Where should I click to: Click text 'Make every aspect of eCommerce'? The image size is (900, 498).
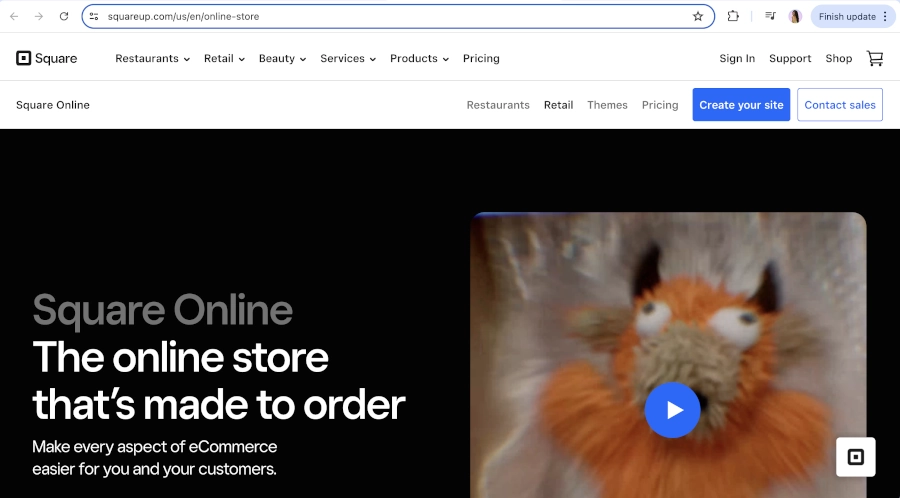(x=154, y=446)
